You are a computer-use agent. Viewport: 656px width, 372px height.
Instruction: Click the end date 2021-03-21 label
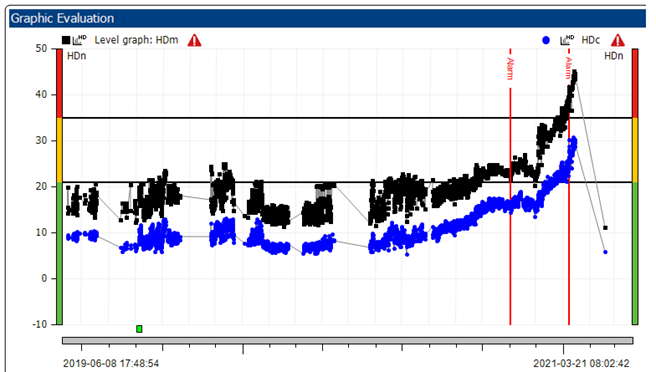[581, 363]
